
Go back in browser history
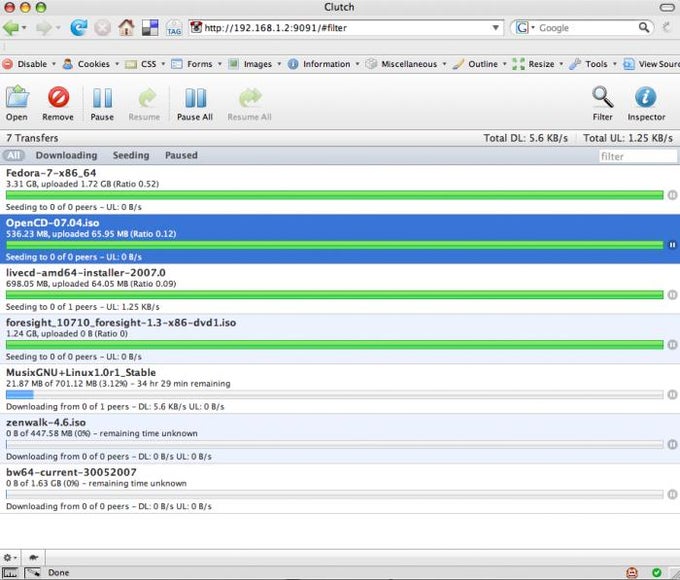point(11,28)
